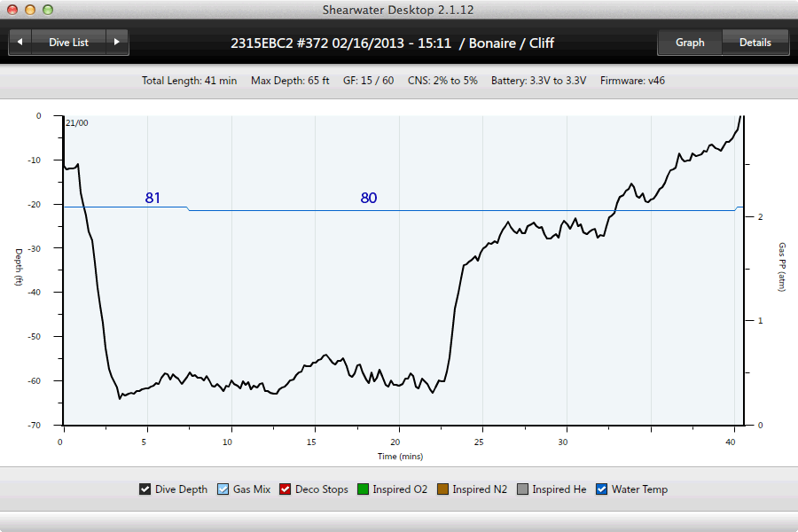Screen dimensions: 798x532
Task: Maximize the window with the green button
Action: 47,9
